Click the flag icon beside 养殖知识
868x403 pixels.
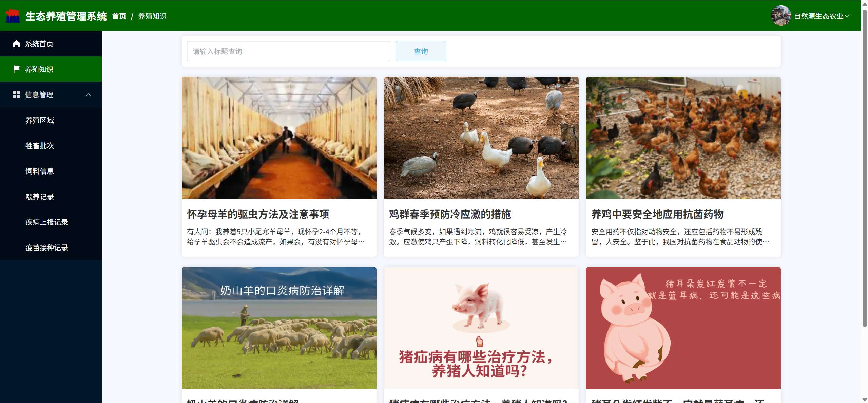16,69
